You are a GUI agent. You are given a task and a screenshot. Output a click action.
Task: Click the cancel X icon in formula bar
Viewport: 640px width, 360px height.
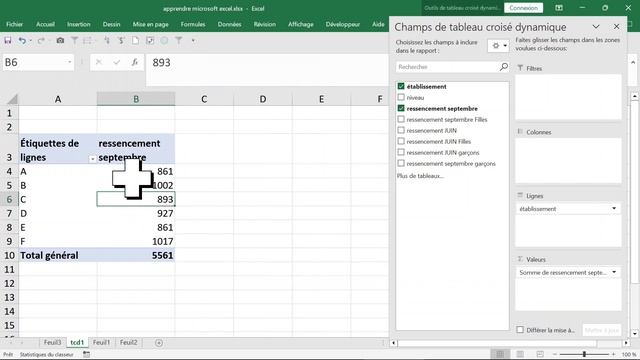[x=98, y=62]
